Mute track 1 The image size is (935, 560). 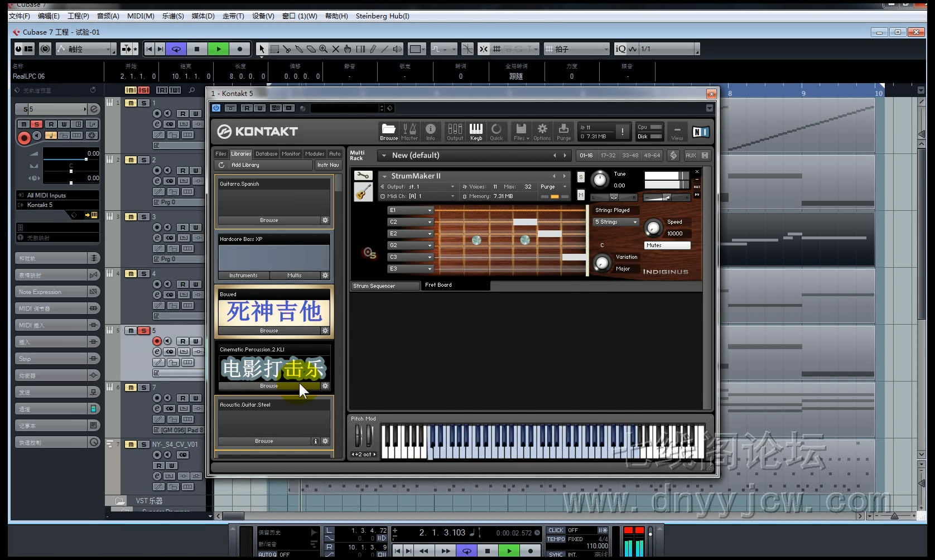click(x=131, y=103)
